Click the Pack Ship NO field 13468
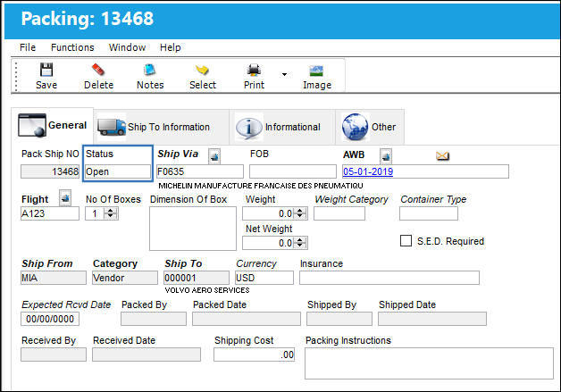 pyautogui.click(x=50, y=171)
